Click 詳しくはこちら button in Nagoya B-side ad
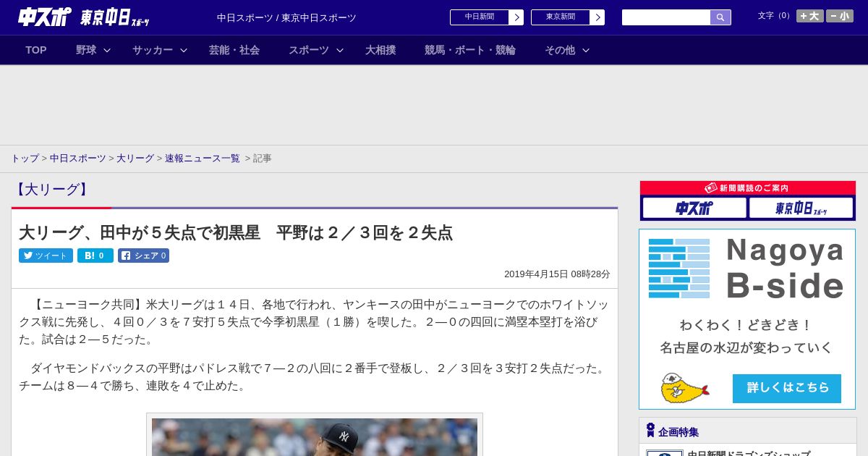 point(787,388)
